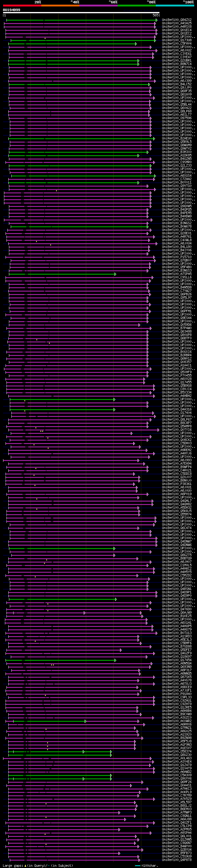Click the query end position 565

pyautogui.click(x=155, y=15)
